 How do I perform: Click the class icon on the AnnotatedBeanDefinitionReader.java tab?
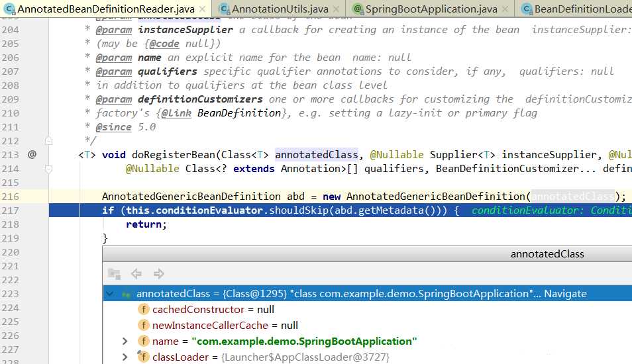[9, 9]
